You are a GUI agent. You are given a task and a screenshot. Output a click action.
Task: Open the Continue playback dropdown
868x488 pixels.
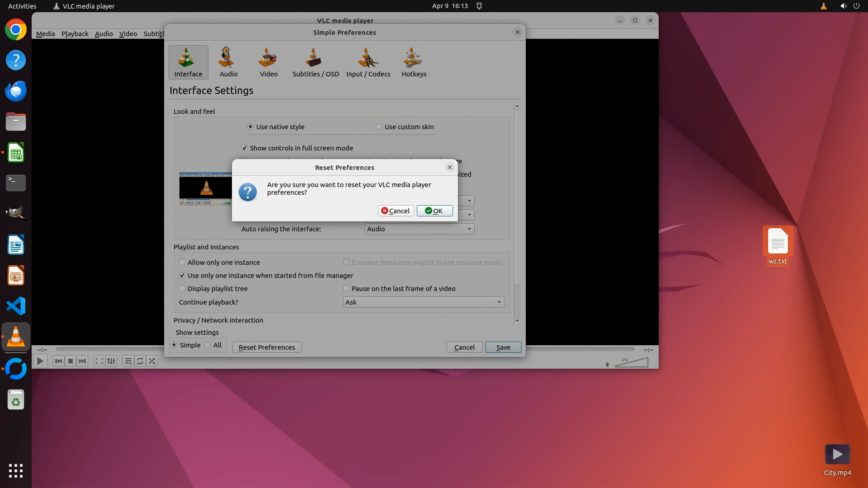point(423,302)
